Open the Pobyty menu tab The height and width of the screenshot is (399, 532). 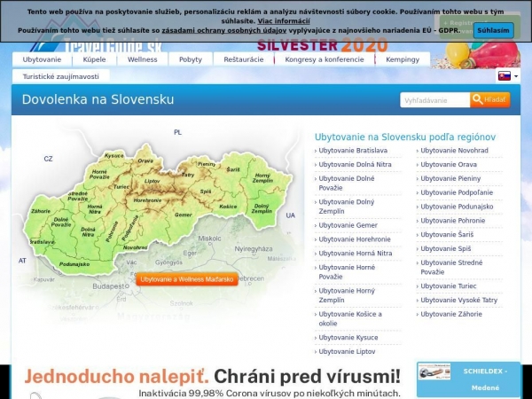click(x=191, y=59)
